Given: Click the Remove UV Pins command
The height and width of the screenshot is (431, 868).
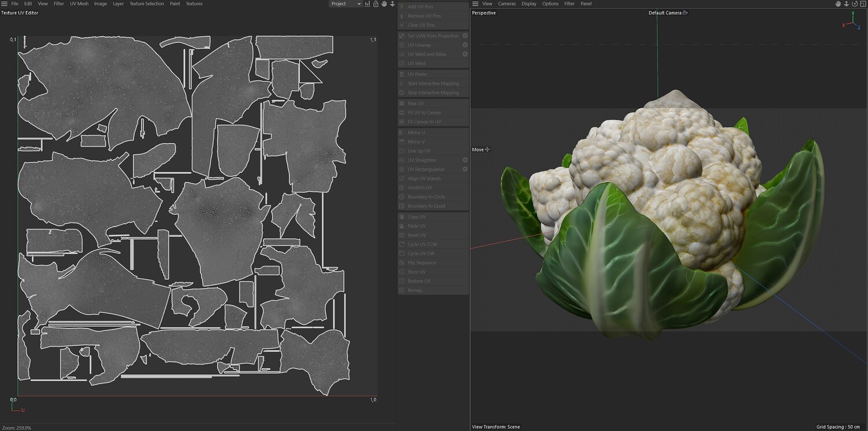Looking at the screenshot, I should click(x=433, y=16).
